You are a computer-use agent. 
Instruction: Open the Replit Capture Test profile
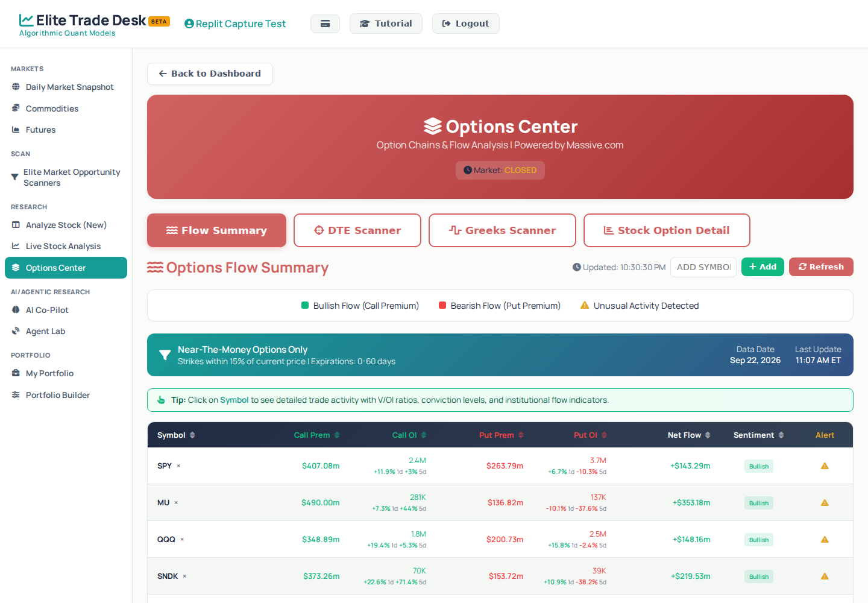pyautogui.click(x=235, y=24)
